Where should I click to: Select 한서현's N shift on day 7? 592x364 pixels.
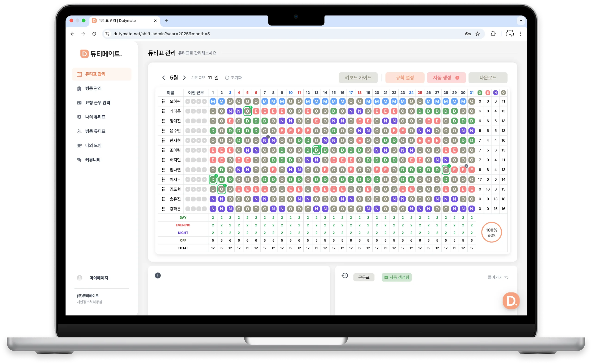click(265, 140)
